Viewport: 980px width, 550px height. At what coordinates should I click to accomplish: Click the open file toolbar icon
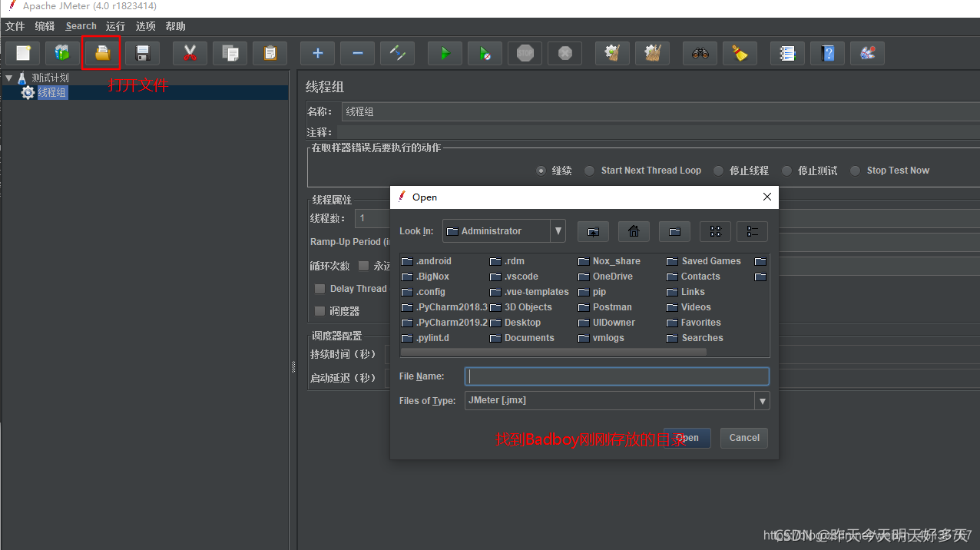click(102, 53)
